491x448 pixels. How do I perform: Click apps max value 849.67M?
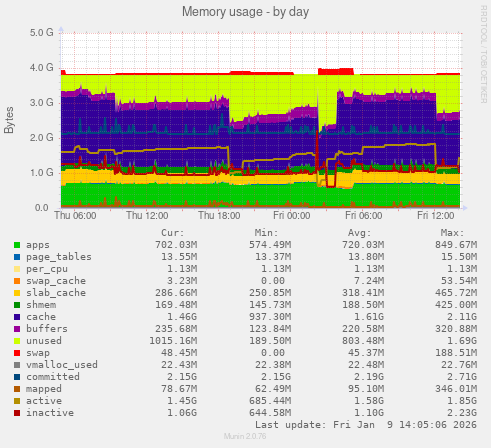[x=456, y=245]
